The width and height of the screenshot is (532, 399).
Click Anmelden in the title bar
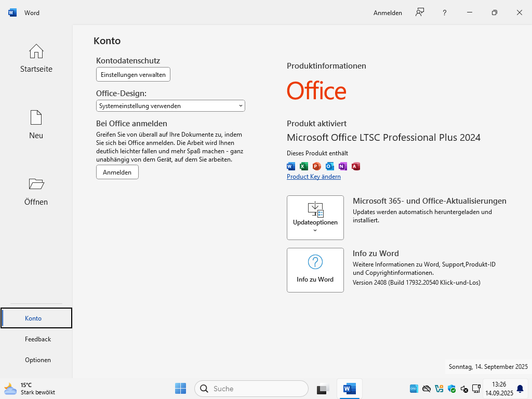pyautogui.click(x=388, y=13)
